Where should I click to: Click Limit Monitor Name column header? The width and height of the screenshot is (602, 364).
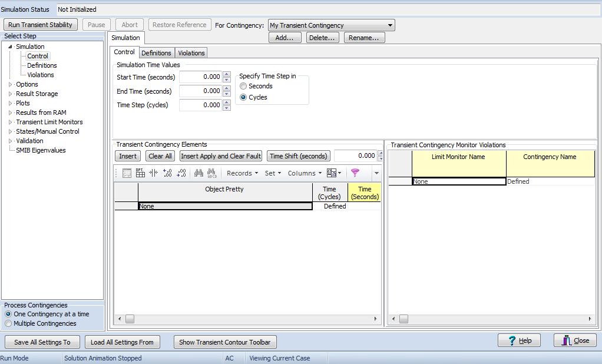pos(459,164)
